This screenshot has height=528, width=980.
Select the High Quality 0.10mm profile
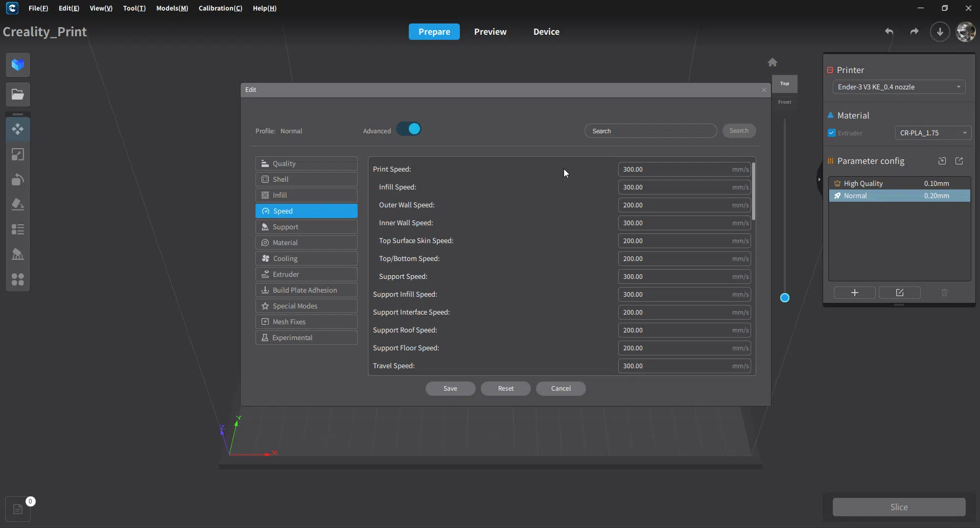pos(899,183)
